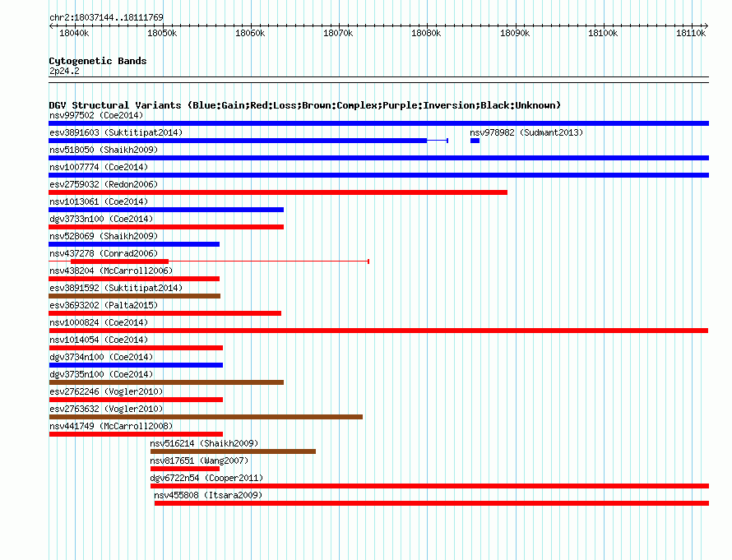The image size is (732, 560).
Task: Select the esv2763632 (Vogler2010) label
Action: pyautogui.click(x=106, y=409)
